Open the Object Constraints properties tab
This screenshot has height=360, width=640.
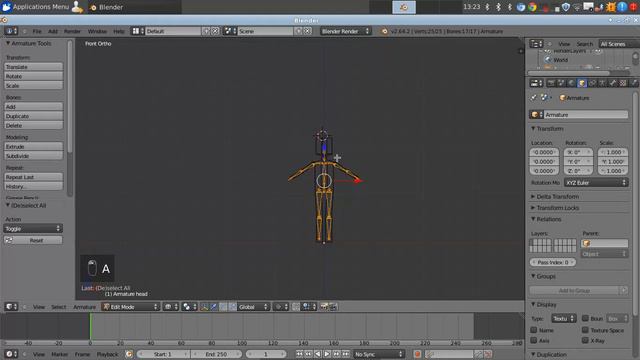point(592,83)
